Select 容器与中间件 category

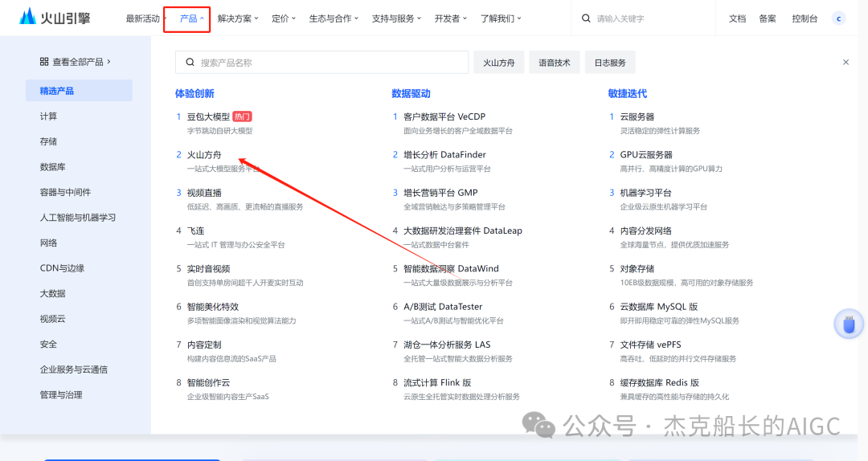(x=65, y=192)
